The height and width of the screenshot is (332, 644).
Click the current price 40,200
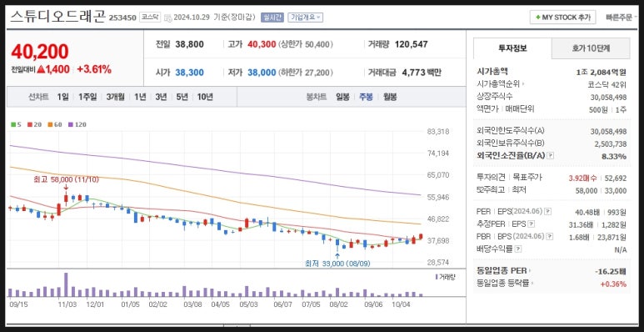pyautogui.click(x=40, y=52)
